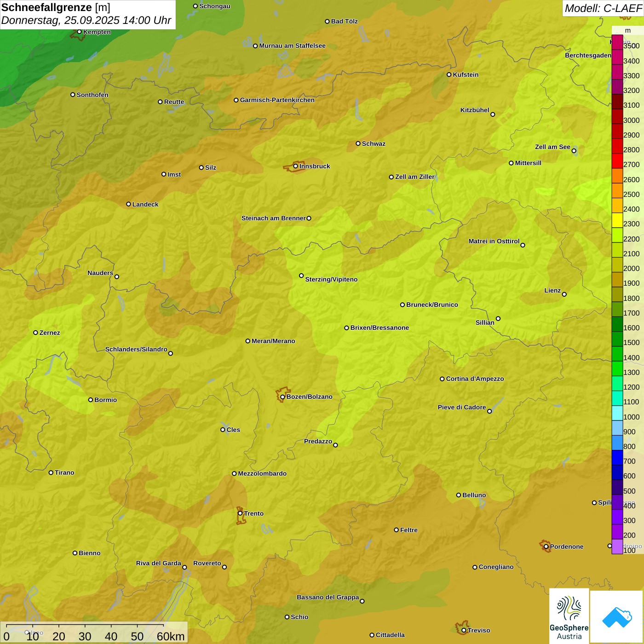Click the Belluno city label

[474, 495]
